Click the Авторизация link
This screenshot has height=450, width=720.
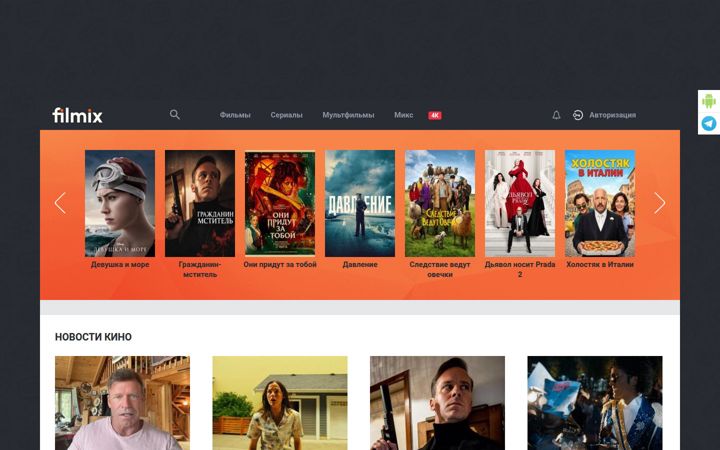[613, 115]
